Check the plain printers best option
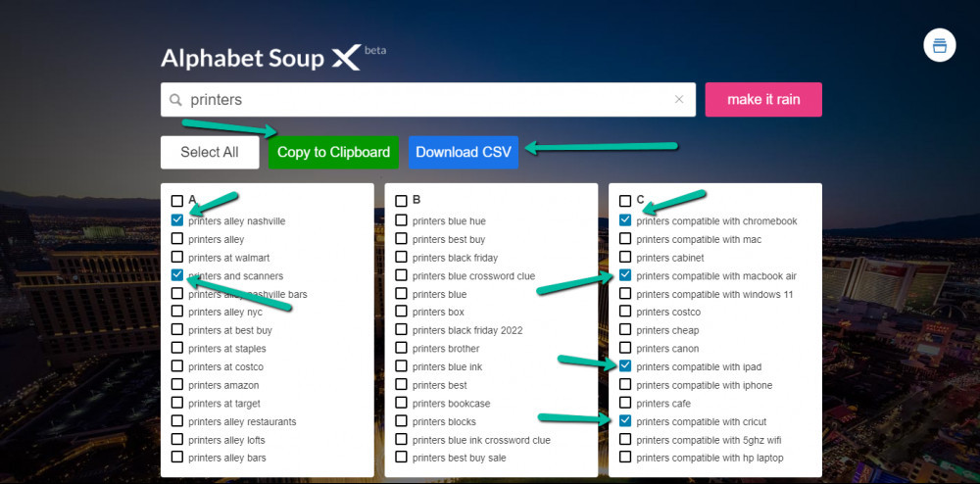 click(401, 384)
